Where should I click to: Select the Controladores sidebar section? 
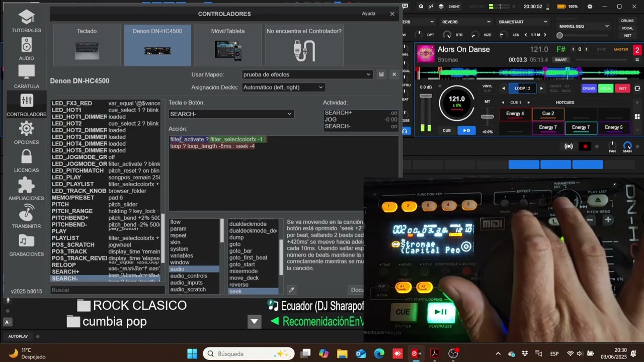click(x=26, y=105)
